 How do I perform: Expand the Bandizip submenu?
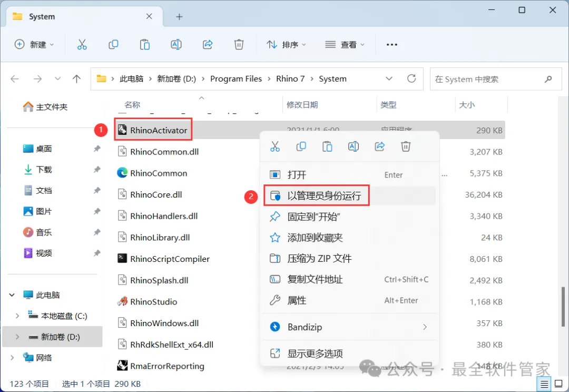click(x=425, y=327)
